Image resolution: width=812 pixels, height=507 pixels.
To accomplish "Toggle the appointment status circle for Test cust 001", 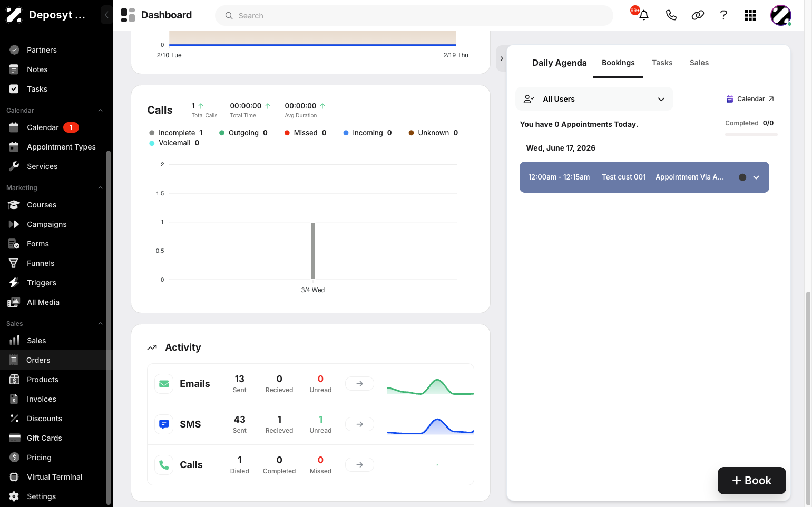I will (742, 177).
